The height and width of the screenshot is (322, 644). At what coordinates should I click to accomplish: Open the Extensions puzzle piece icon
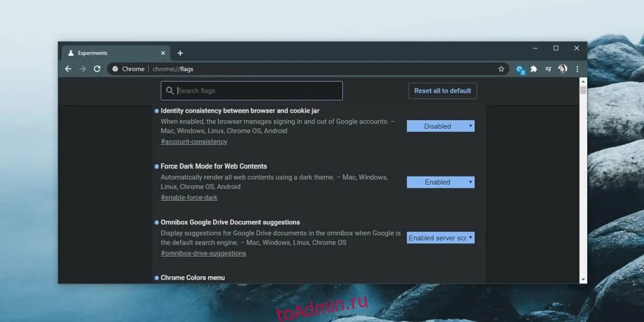pyautogui.click(x=534, y=69)
